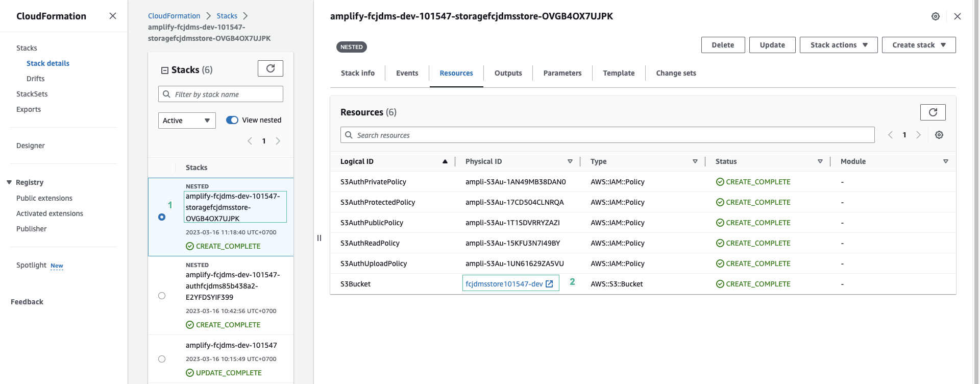
Task: Open Status column sort arrow
Action: click(820, 161)
